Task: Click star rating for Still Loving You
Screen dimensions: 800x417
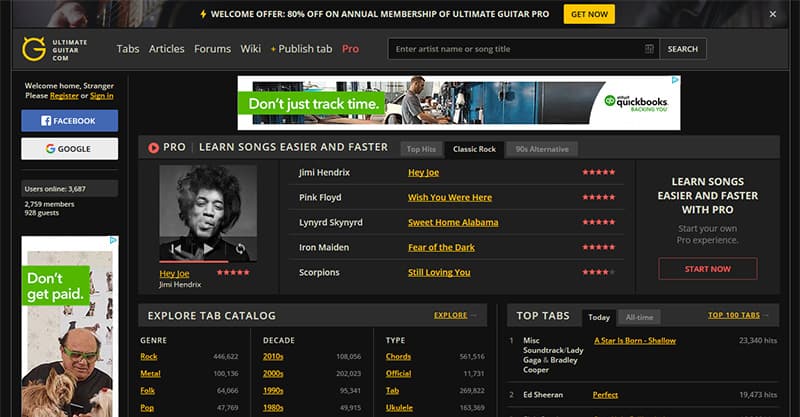Action: tap(599, 272)
